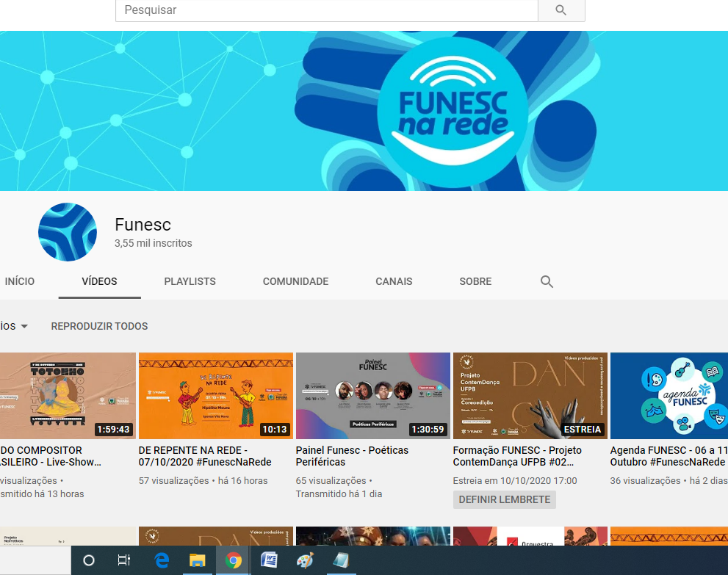Image resolution: width=728 pixels, height=575 pixels.
Task: Click the COMPOSITOR Live-Show video title
Action: click(50, 456)
